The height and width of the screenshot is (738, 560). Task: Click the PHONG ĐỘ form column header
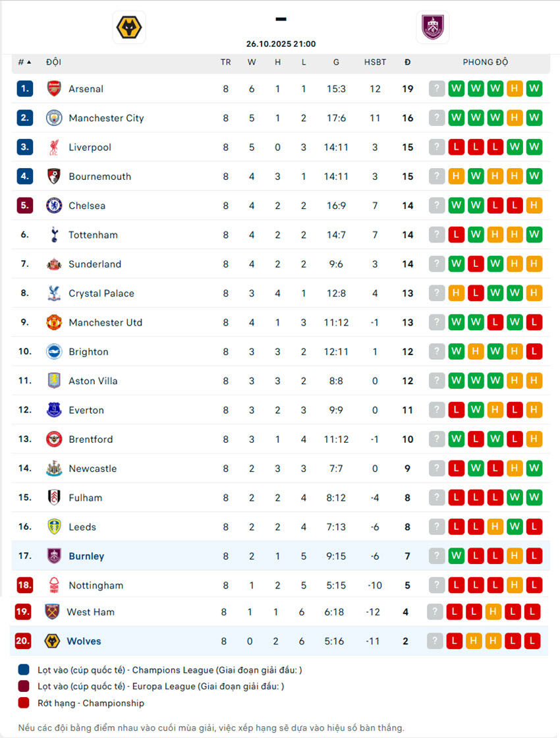[x=485, y=62]
